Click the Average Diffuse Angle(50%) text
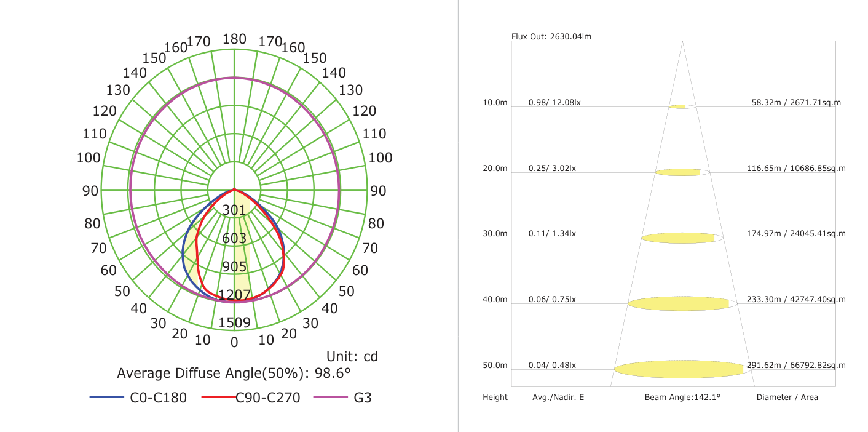This screenshot has width=868, height=432. [234, 373]
